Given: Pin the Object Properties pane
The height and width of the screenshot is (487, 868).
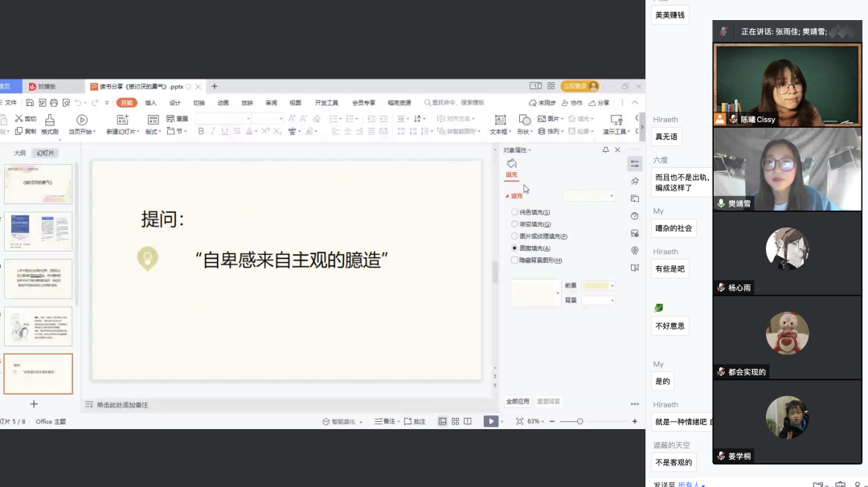Looking at the screenshot, I should click(x=606, y=150).
